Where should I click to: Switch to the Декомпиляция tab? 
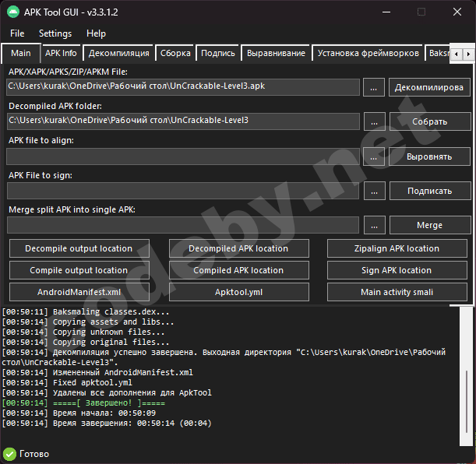(x=119, y=53)
